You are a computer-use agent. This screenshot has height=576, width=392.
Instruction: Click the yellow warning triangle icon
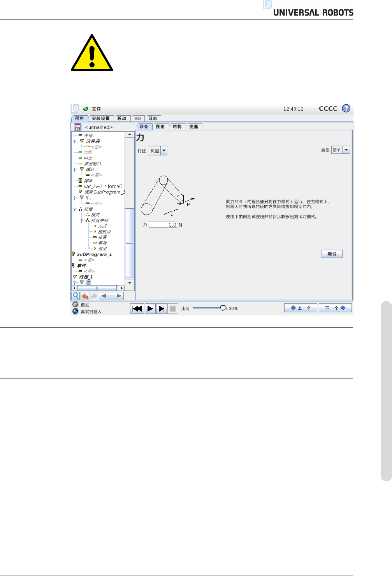coord(92,53)
